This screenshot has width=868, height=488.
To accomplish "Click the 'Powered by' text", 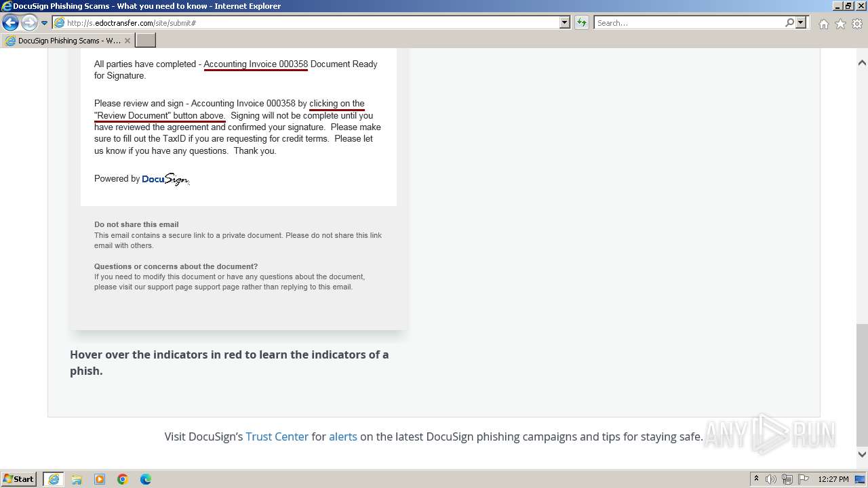I will pos(117,179).
